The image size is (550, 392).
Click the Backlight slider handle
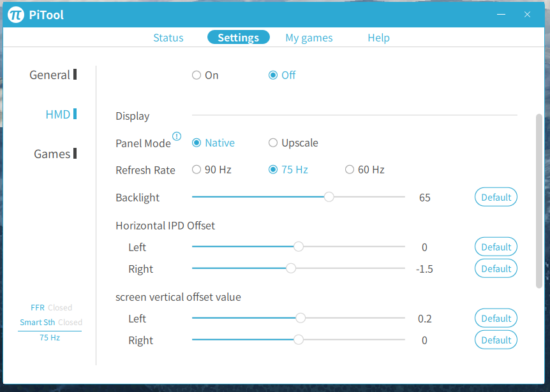pyautogui.click(x=329, y=197)
